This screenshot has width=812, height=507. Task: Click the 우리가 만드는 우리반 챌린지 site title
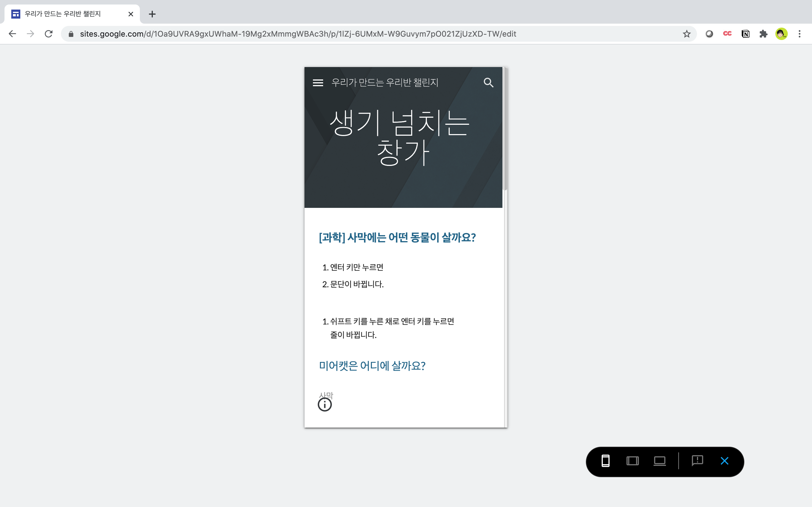(x=385, y=83)
